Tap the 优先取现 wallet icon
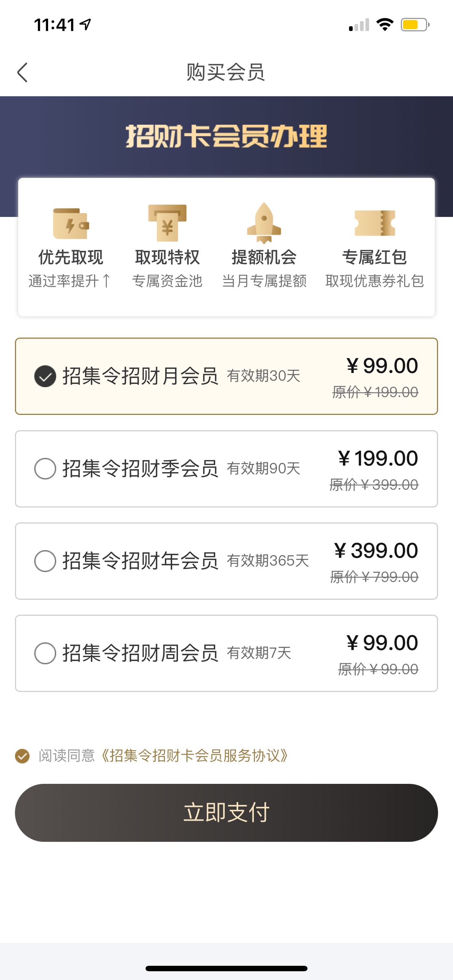Image resolution: width=453 pixels, height=980 pixels. [x=71, y=223]
